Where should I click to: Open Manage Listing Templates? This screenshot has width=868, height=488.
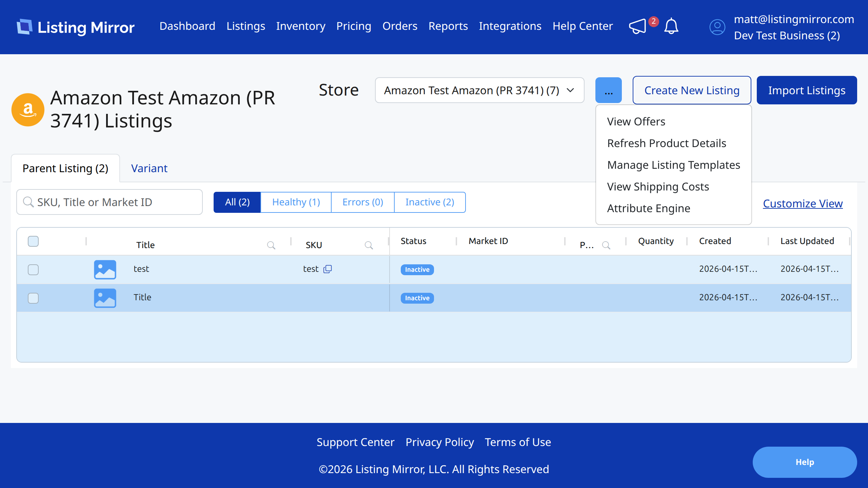(x=674, y=165)
